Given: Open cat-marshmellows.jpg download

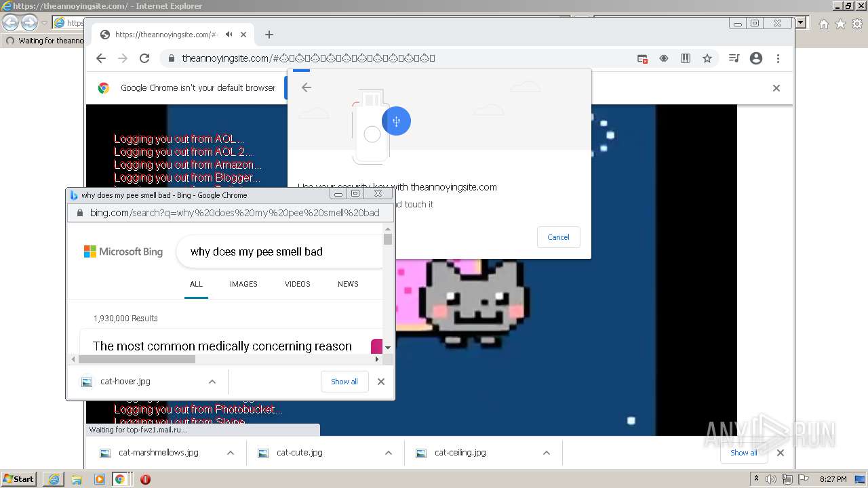Looking at the screenshot, I should (158, 453).
